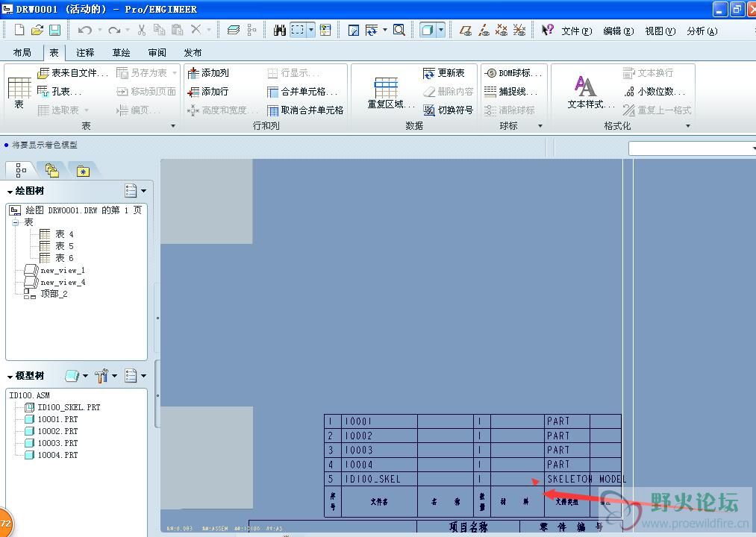Click 表来自文件 button
Image resolution: width=756 pixels, height=537 pixels.
(x=73, y=73)
